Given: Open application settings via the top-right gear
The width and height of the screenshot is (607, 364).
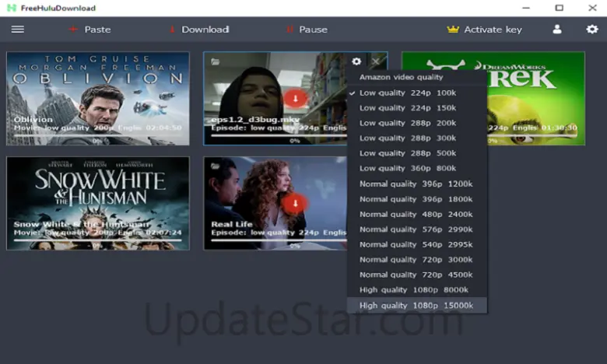Looking at the screenshot, I should pyautogui.click(x=591, y=30).
